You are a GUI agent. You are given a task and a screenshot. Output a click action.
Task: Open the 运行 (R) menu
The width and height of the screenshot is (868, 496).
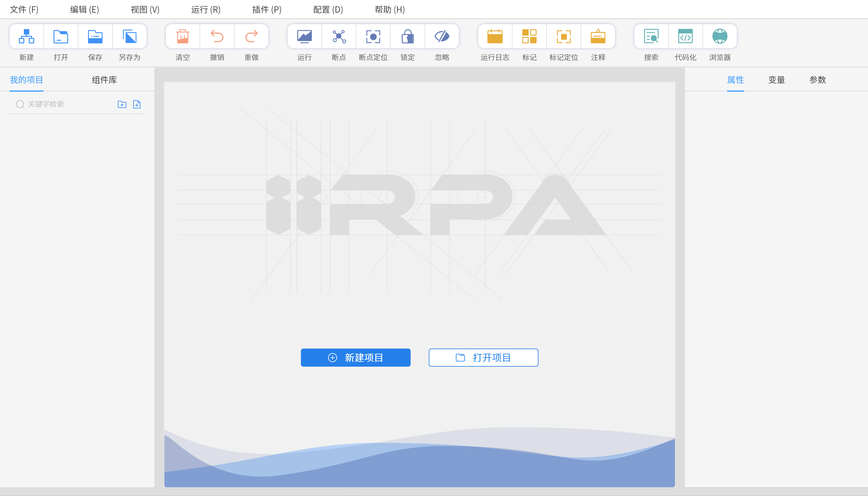[x=206, y=10]
